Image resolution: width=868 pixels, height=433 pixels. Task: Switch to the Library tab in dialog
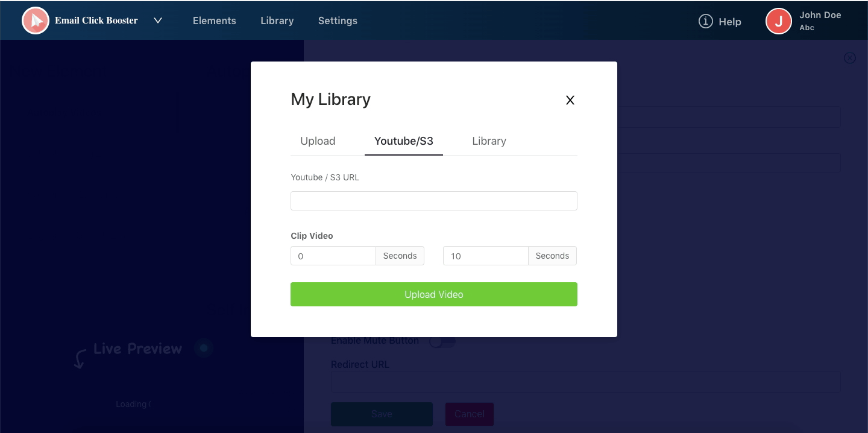pyautogui.click(x=489, y=141)
